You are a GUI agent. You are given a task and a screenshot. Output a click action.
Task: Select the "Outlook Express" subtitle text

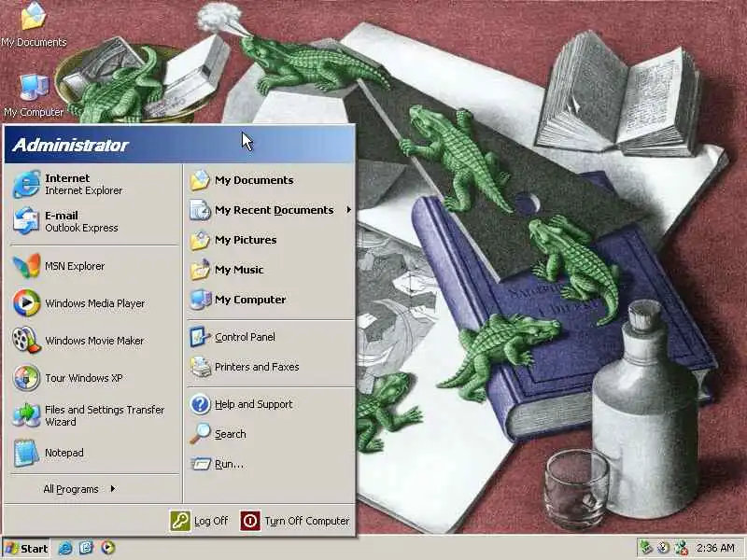[x=81, y=228]
